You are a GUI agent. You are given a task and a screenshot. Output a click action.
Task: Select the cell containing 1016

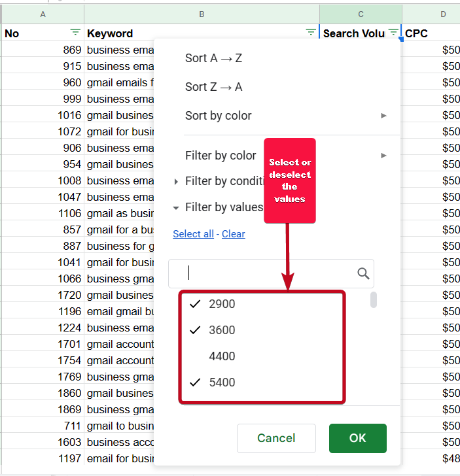tap(43, 115)
